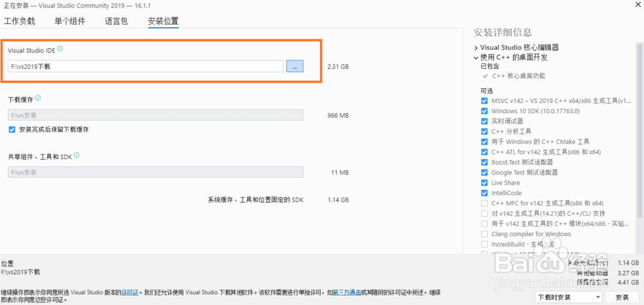Click F:\vs2019下载 under 位置

coord(21,272)
